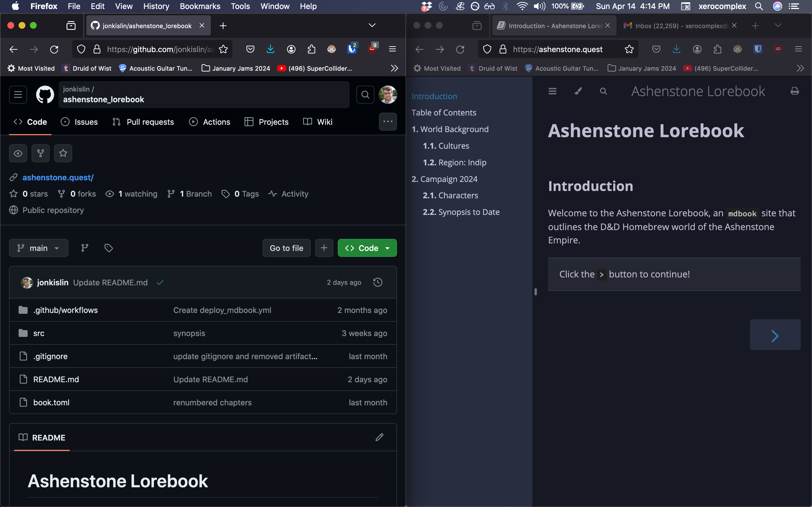Click the pencil/edit icon on README
The image size is (812, 507).
(x=379, y=437)
